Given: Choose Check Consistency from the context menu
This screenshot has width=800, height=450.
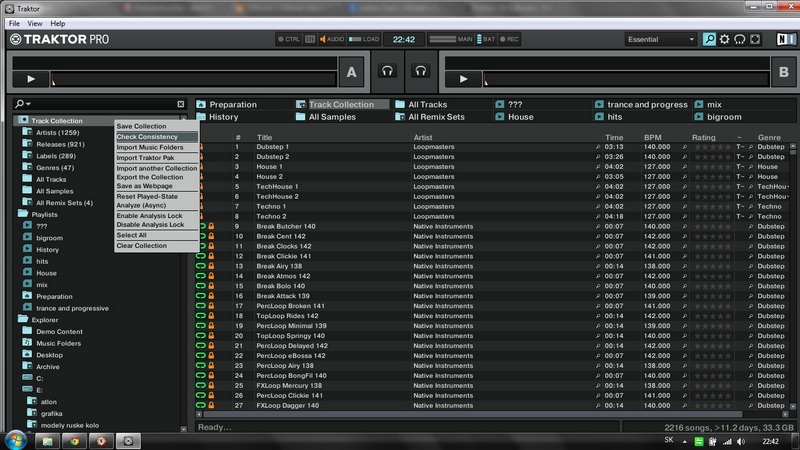Looking at the screenshot, I should tap(147, 137).
